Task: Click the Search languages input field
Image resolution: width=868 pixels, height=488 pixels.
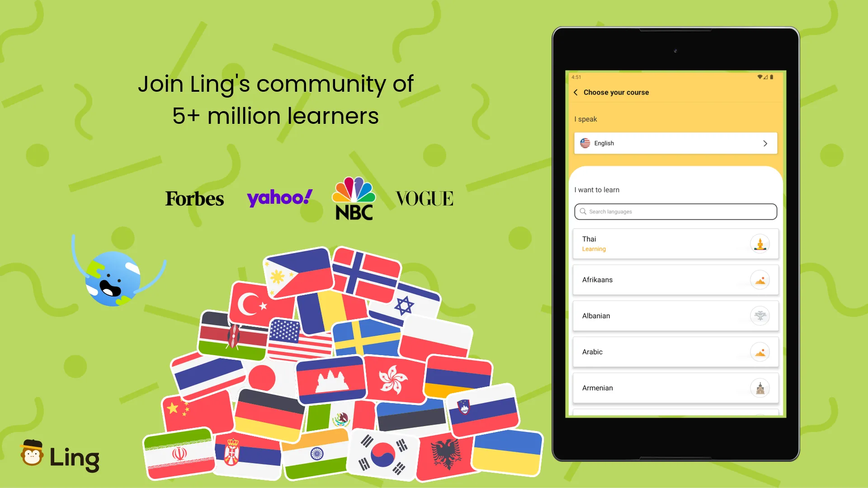Action: (675, 211)
